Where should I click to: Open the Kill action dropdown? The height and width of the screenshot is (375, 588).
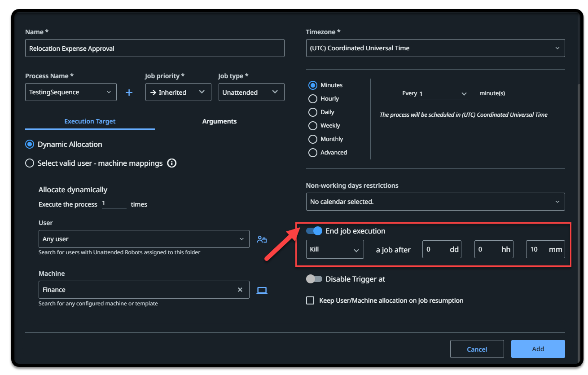click(335, 249)
